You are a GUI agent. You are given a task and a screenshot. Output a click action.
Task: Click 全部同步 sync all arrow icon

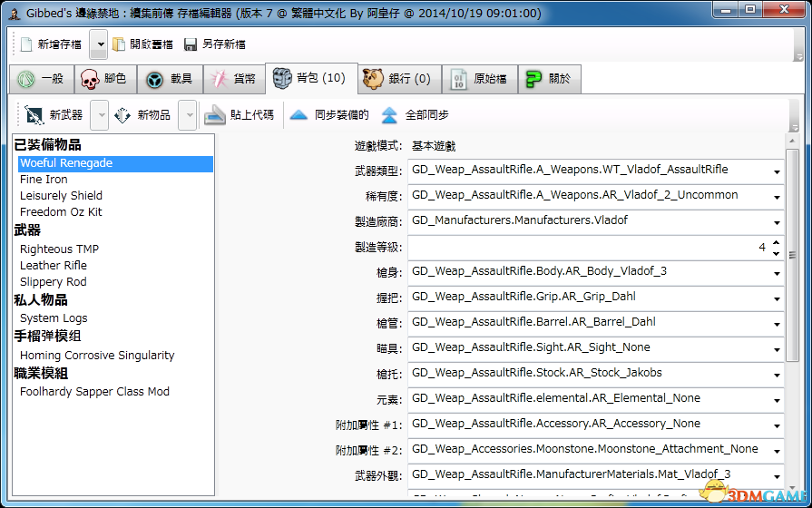pos(389,115)
